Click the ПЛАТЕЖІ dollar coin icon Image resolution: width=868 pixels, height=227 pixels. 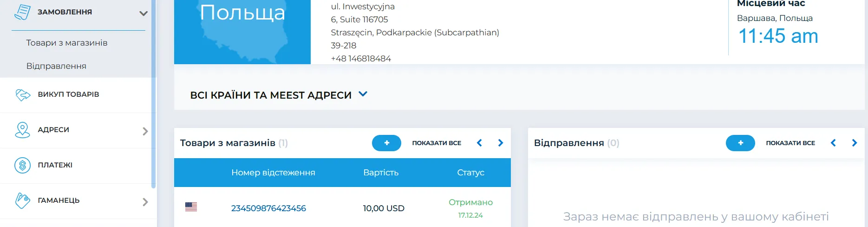point(22,165)
